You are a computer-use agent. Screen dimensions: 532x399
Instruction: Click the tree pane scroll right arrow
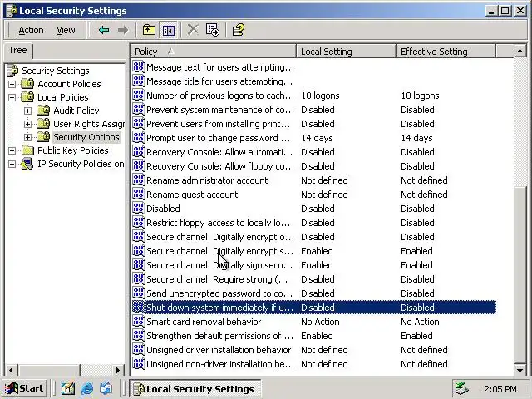pos(118,370)
